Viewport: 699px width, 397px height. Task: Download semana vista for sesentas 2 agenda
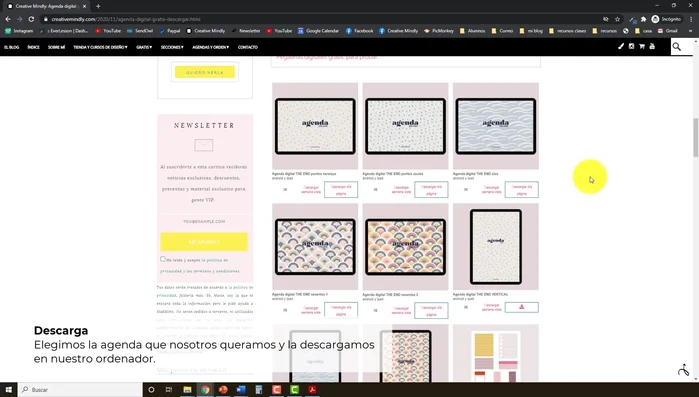pos(401,311)
